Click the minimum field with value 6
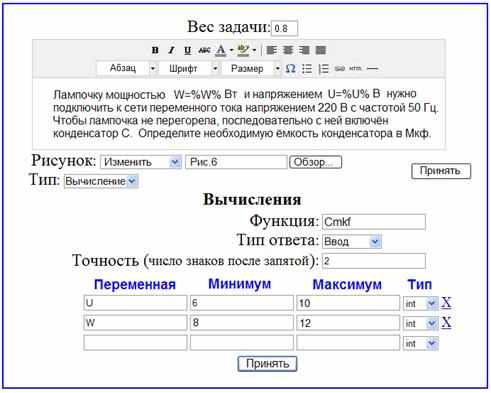Viewport: 491px width, 393px height. point(242,303)
